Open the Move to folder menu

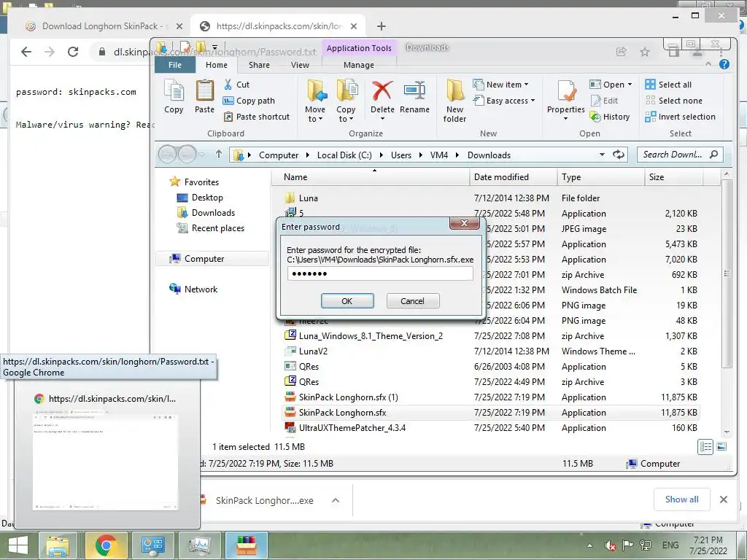click(x=315, y=101)
